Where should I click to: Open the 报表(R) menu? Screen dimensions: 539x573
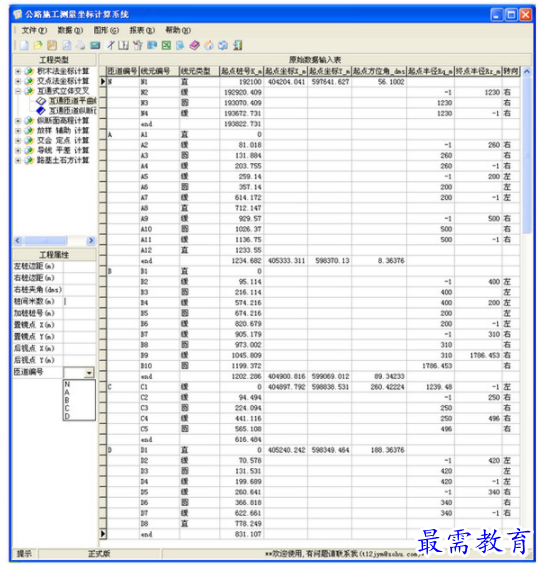pos(142,30)
